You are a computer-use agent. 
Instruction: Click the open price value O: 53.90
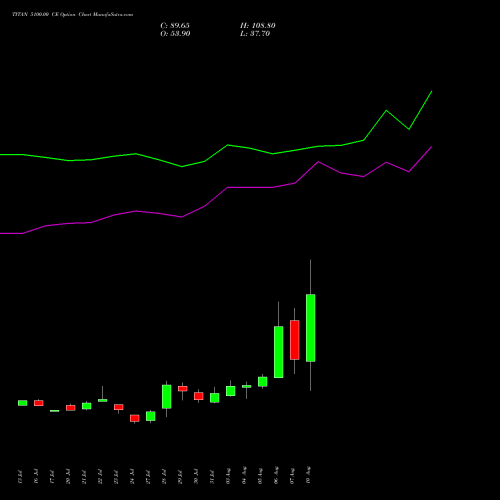pyautogui.click(x=175, y=34)
